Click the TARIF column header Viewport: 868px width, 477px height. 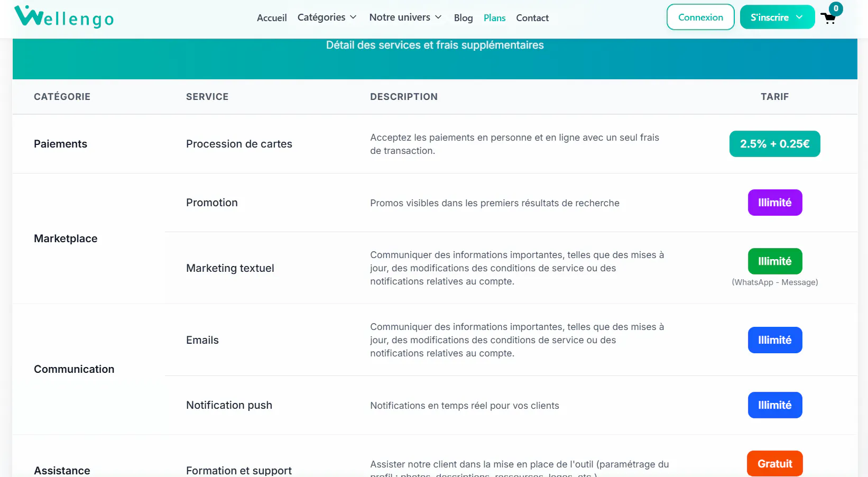pos(774,97)
